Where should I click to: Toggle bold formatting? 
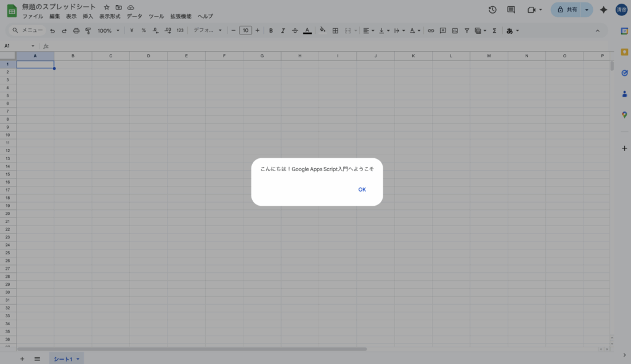coord(271,31)
